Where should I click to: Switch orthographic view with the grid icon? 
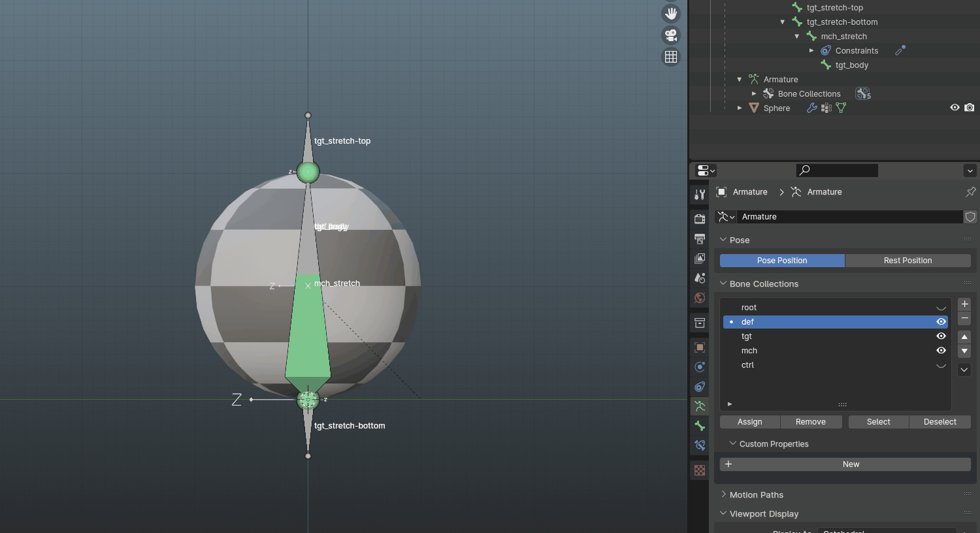671,57
